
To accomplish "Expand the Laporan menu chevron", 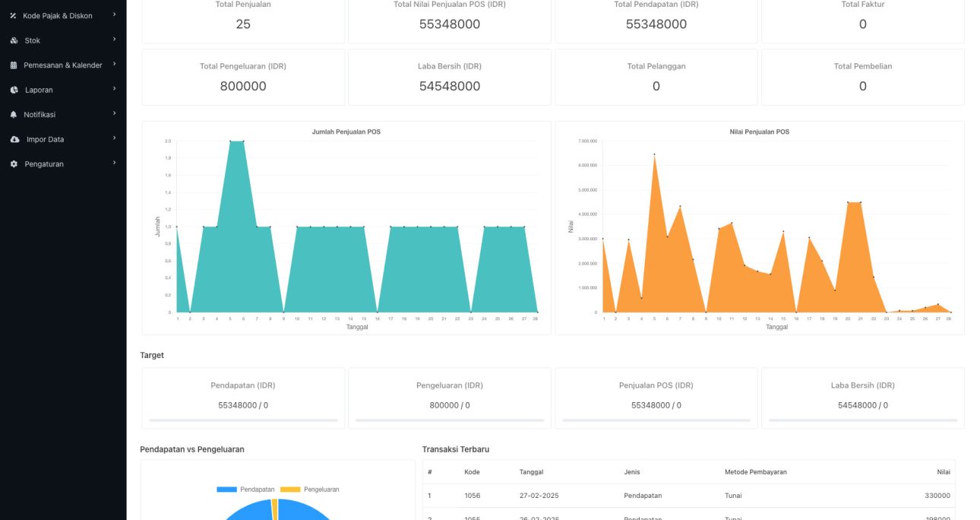I will (114, 89).
